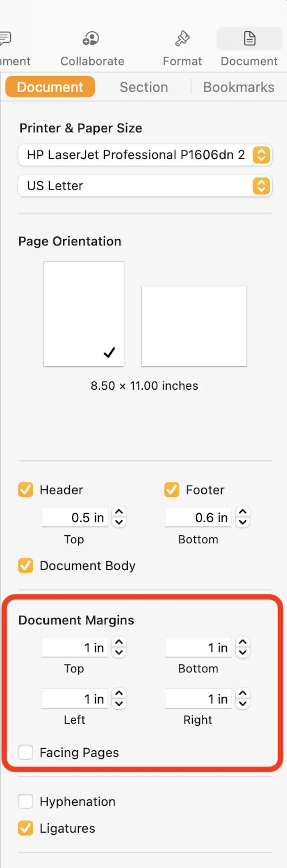Click the Left margin input field

pos(75,699)
